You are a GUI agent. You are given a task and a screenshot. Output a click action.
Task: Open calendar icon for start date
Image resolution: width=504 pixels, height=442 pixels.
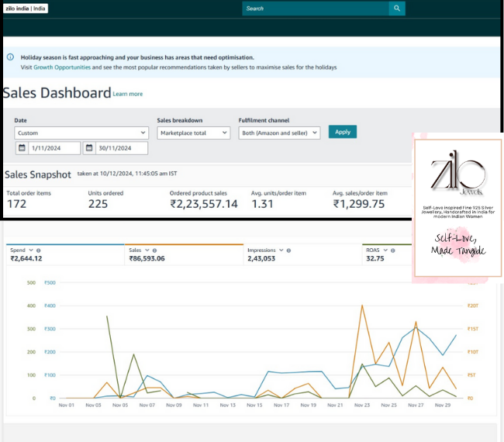tap(21, 148)
